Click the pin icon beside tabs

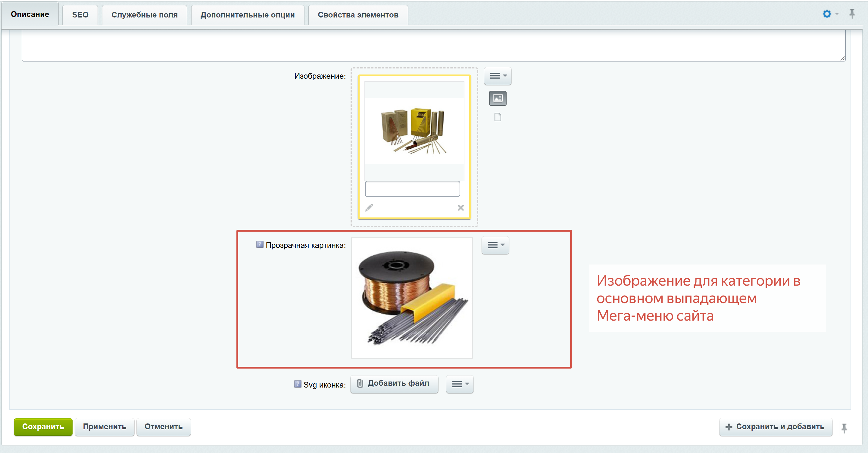click(x=852, y=14)
